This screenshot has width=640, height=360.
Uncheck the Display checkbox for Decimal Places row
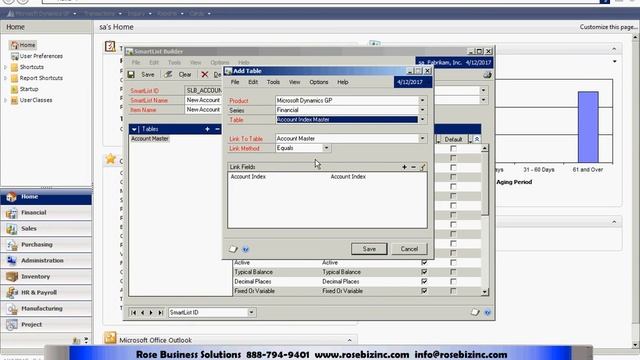(x=424, y=281)
